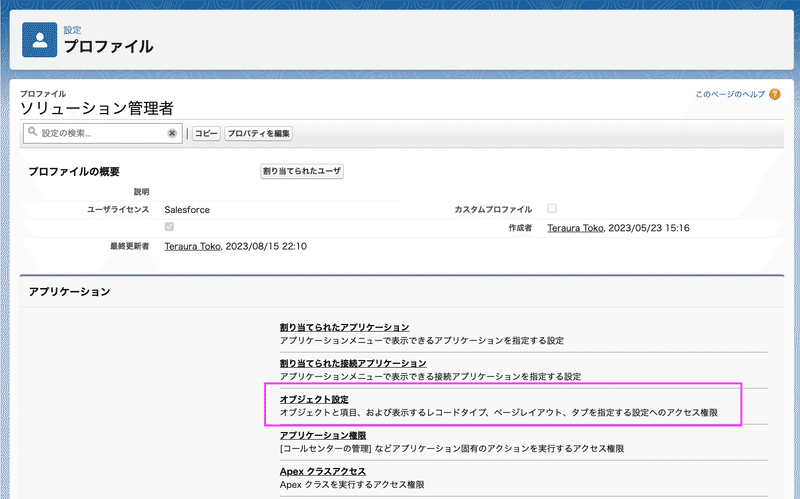Open 割り当てられたアプリケーション settings link

[x=344, y=327]
